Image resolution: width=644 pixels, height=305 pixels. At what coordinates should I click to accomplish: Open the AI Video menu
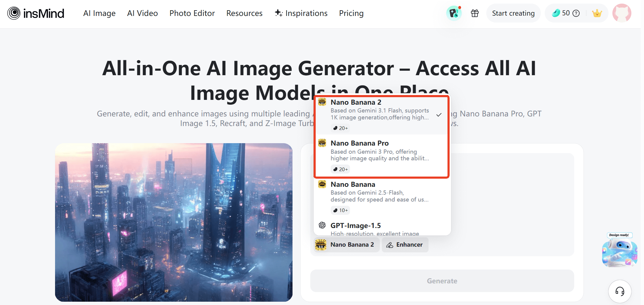pos(142,13)
